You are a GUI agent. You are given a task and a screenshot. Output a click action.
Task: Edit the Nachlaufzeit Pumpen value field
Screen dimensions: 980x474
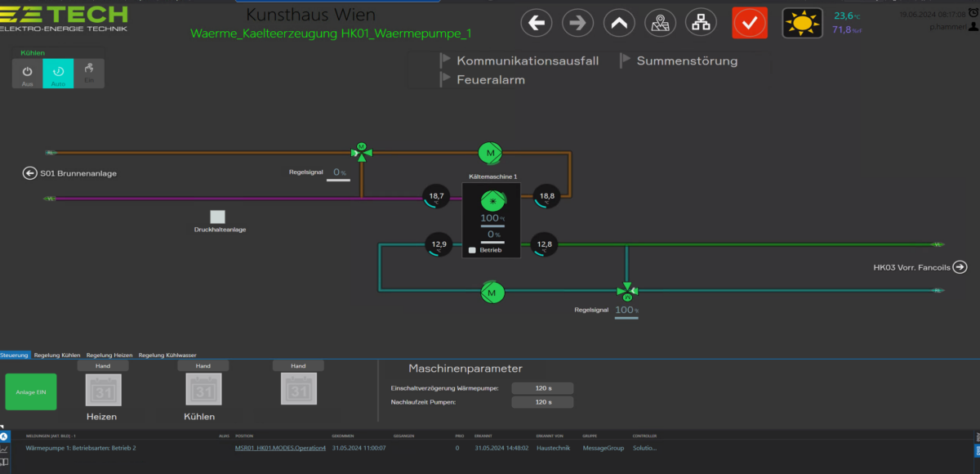[542, 402]
